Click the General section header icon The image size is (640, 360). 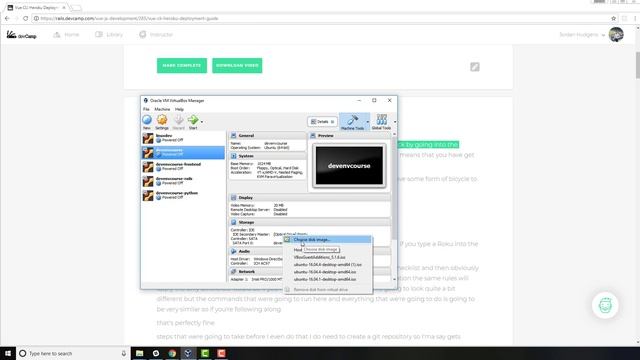tap(233, 136)
